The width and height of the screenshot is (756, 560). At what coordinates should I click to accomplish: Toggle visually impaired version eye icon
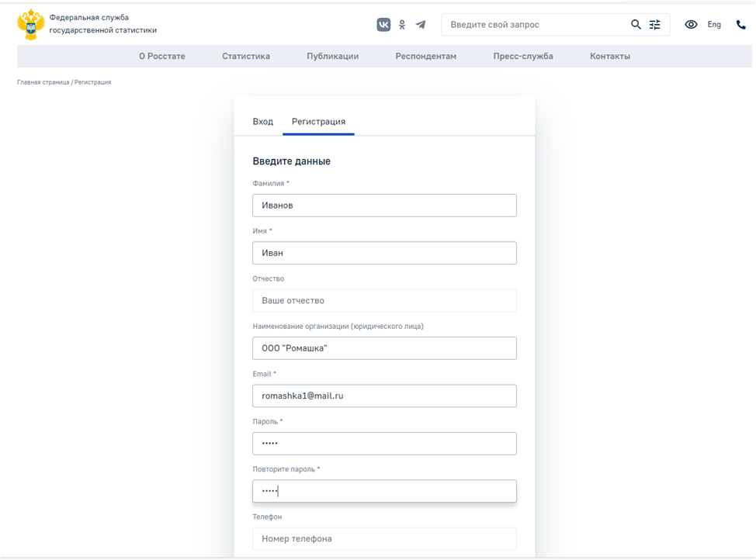pos(691,25)
